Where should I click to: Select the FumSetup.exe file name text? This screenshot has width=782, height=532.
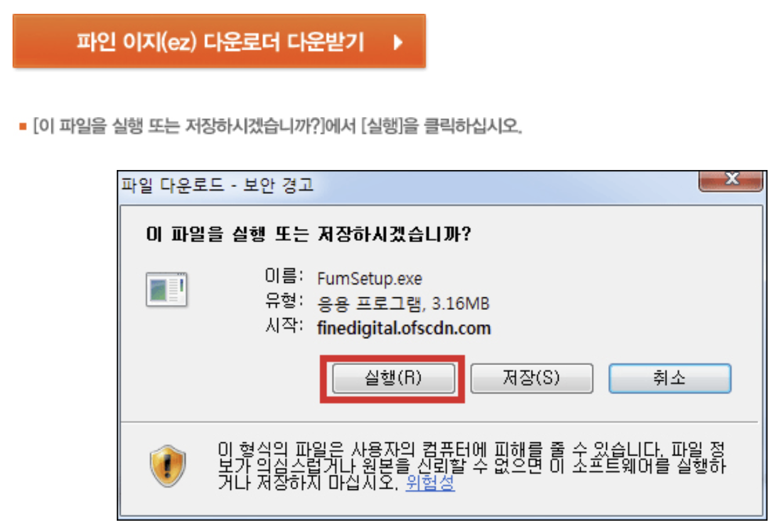coord(370,279)
